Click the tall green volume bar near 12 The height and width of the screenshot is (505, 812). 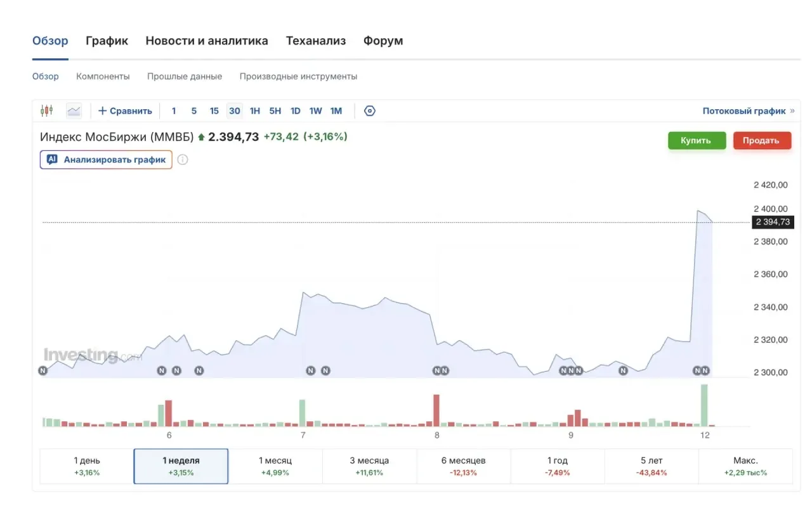(704, 405)
